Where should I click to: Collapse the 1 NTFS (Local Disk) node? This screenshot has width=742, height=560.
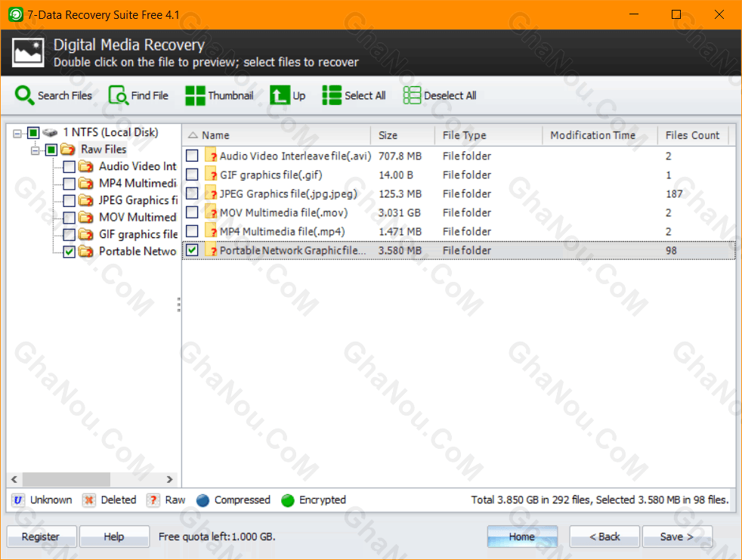point(17,134)
